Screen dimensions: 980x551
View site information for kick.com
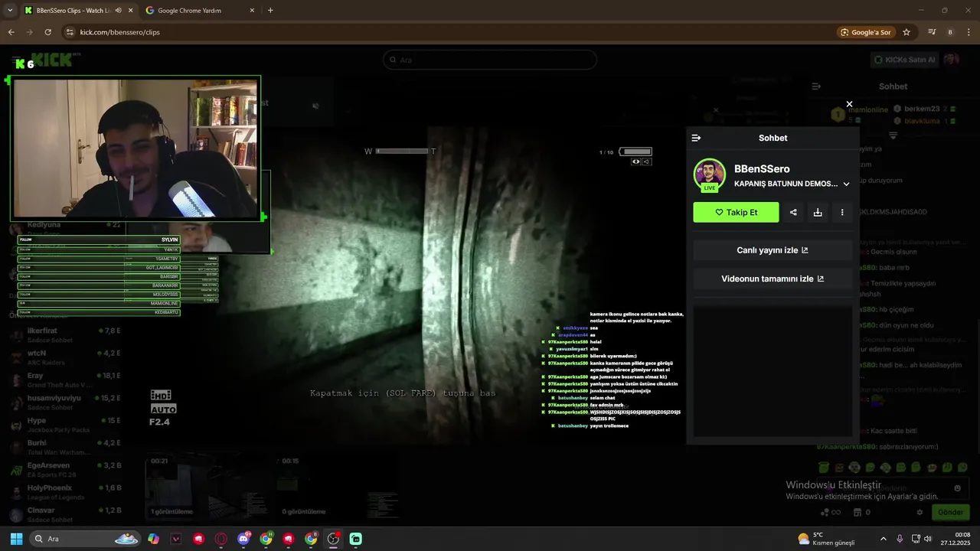[70, 32]
